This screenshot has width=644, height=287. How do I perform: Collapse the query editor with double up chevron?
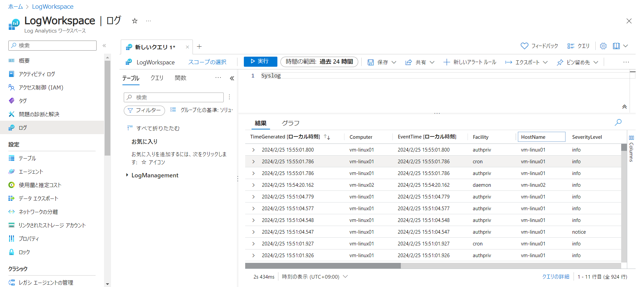[624, 107]
